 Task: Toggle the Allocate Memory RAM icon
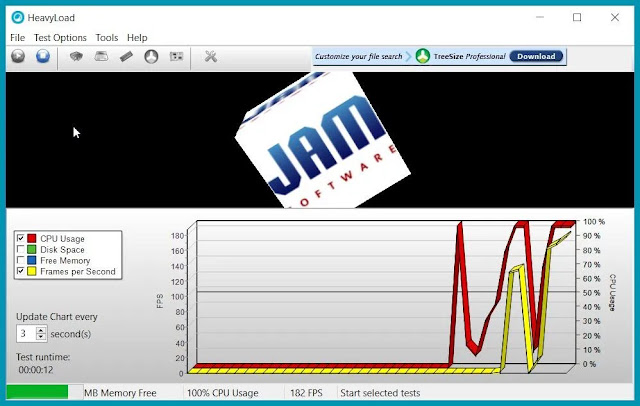click(x=127, y=56)
